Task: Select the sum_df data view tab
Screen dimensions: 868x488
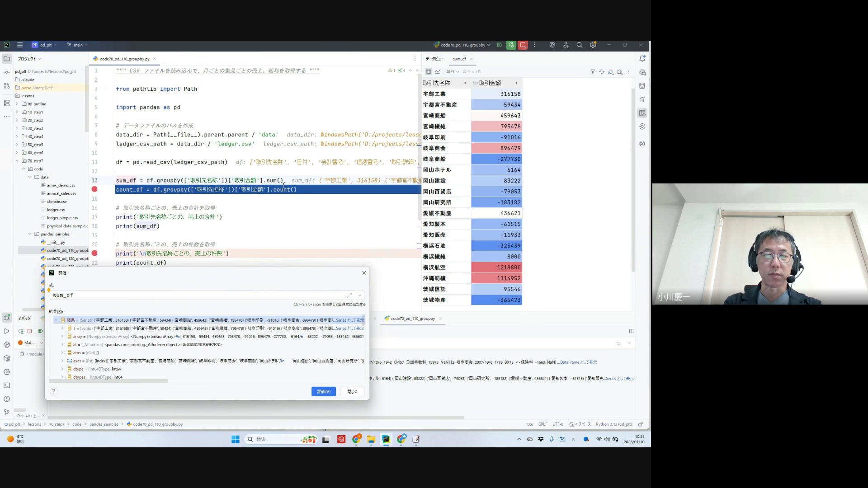Action: coord(459,59)
